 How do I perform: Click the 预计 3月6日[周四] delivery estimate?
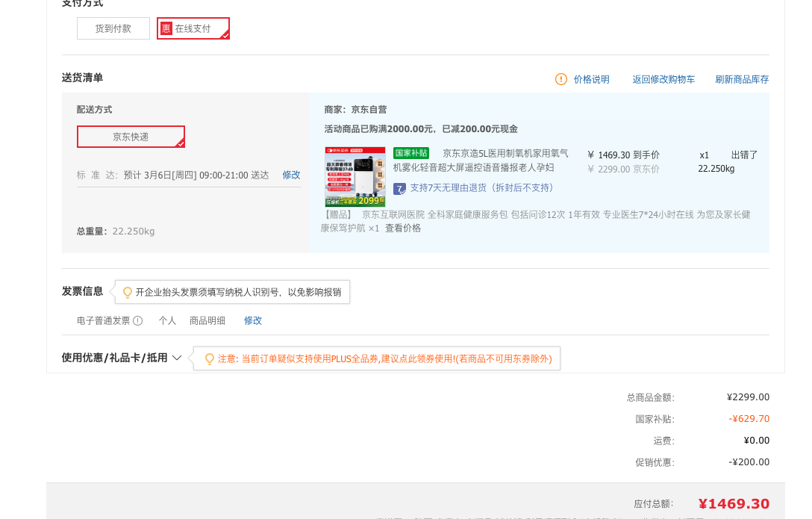tap(196, 175)
